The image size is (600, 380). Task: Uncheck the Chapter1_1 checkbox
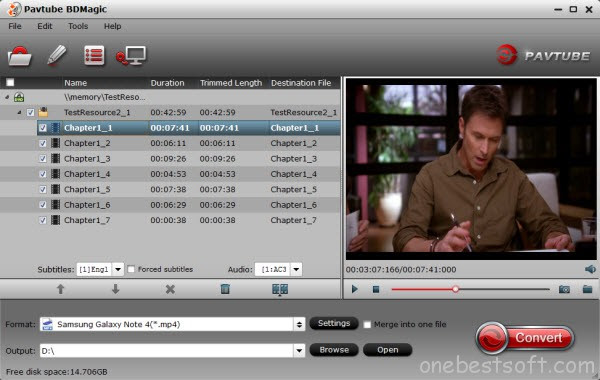point(43,128)
